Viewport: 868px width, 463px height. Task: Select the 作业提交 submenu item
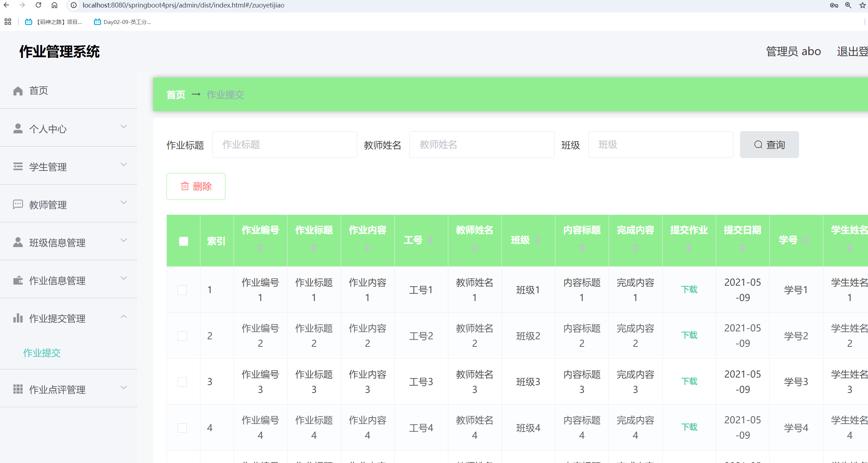42,353
